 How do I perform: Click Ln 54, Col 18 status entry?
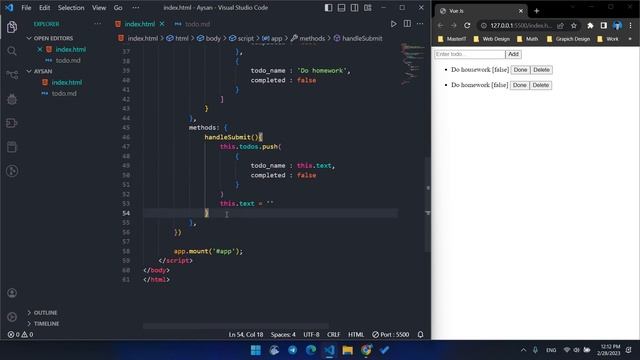click(246, 334)
